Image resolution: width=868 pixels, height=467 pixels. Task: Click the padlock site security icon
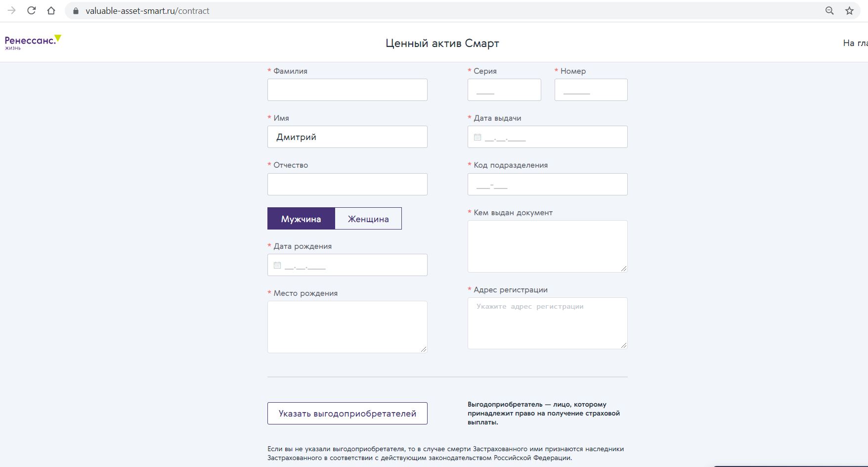(76, 11)
